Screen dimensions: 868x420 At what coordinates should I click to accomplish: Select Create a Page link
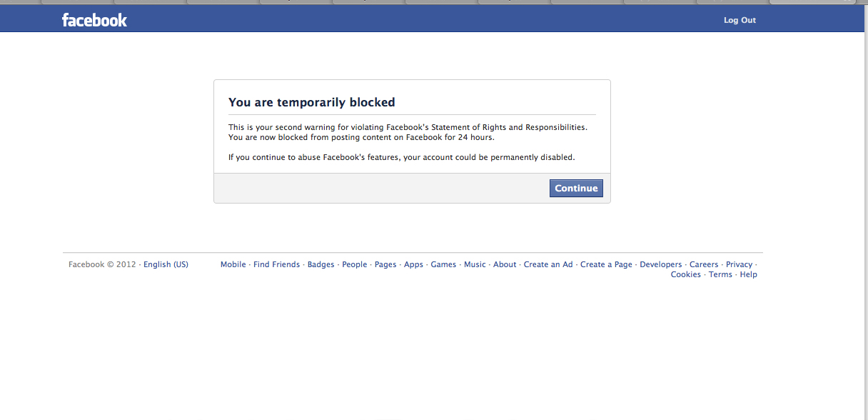606,264
